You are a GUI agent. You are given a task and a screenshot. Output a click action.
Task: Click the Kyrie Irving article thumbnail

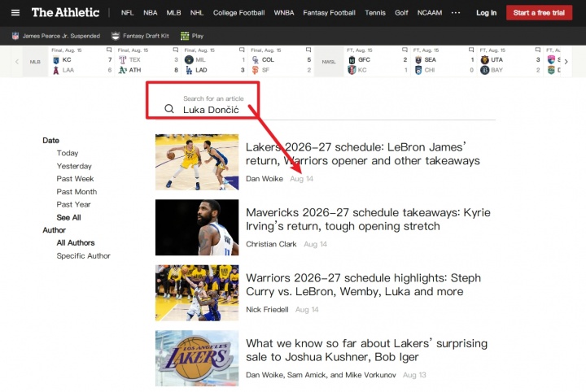[197, 228]
